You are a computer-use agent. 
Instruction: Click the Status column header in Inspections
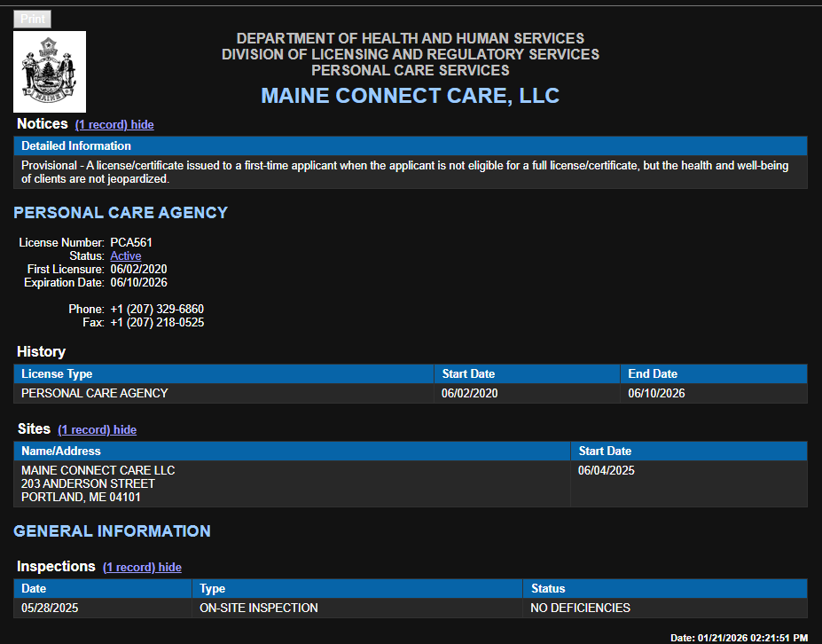[x=548, y=588]
